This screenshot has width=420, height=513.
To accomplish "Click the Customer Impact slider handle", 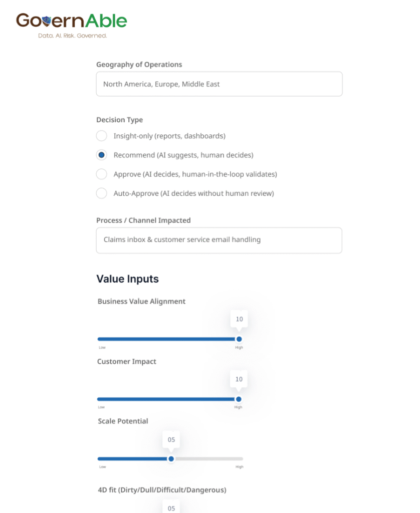I will click(x=239, y=399).
